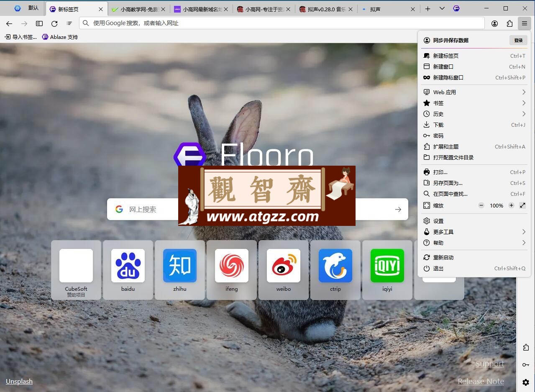
Task: Open the ctrip shortcut tile
Action: pyautogui.click(x=335, y=270)
